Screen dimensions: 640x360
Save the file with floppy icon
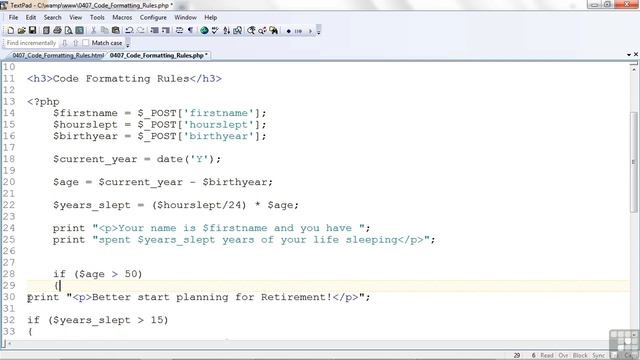pyautogui.click(x=32, y=31)
